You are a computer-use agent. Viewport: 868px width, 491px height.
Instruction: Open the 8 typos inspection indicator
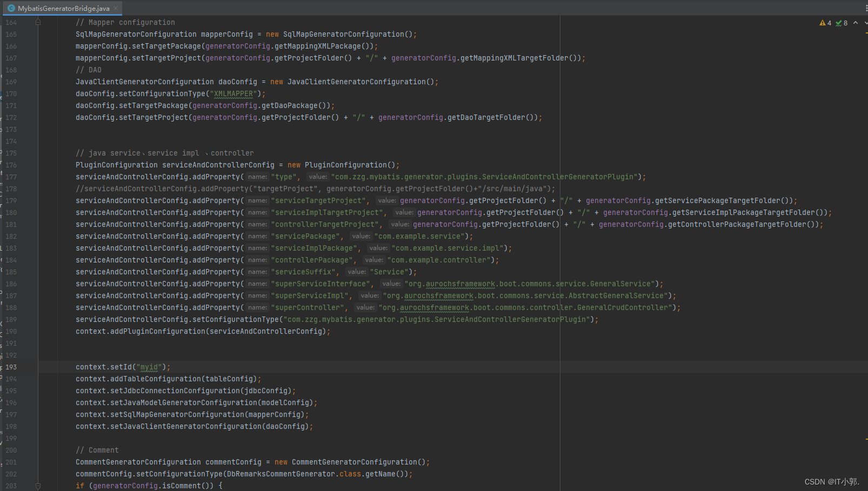(842, 23)
